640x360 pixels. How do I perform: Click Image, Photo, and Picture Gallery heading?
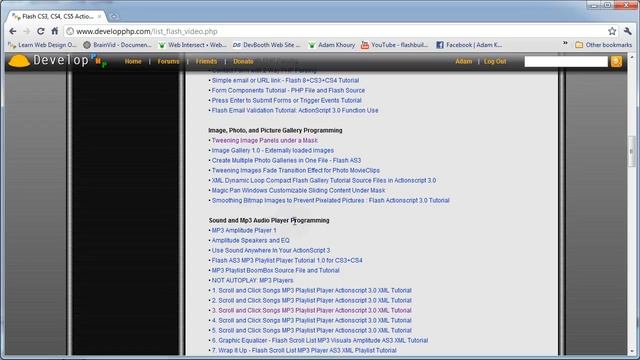pos(275,130)
